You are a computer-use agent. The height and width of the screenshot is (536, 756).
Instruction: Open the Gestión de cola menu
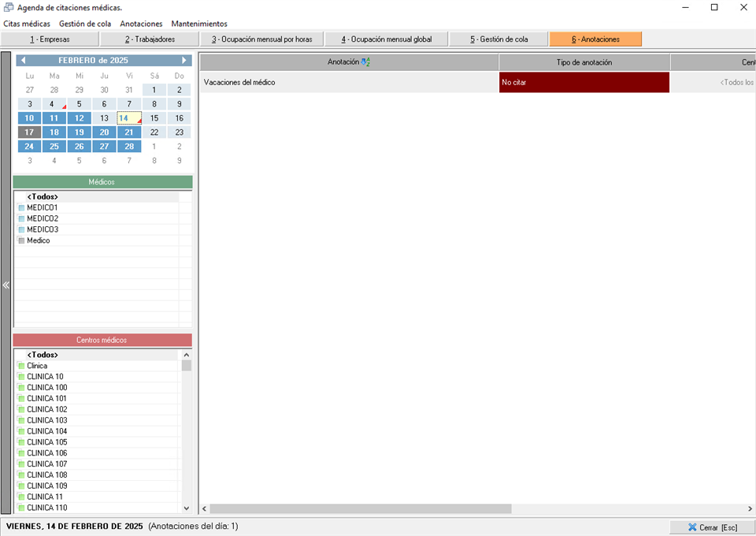(x=85, y=24)
